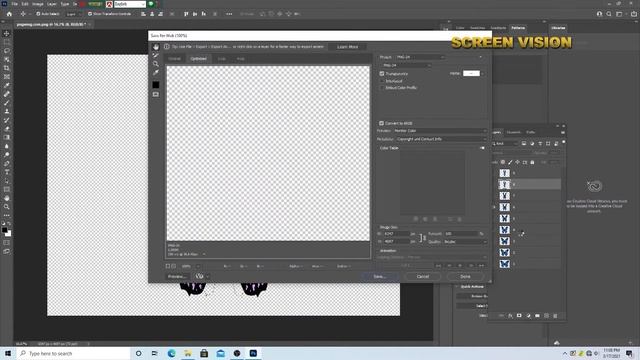
Task: Open the Image menu
Action: click(x=38, y=4)
